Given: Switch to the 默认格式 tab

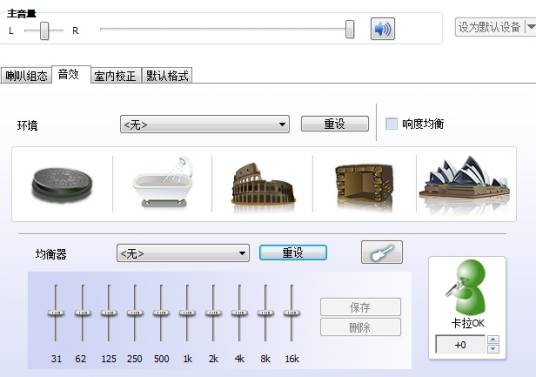Looking at the screenshot, I should (167, 76).
